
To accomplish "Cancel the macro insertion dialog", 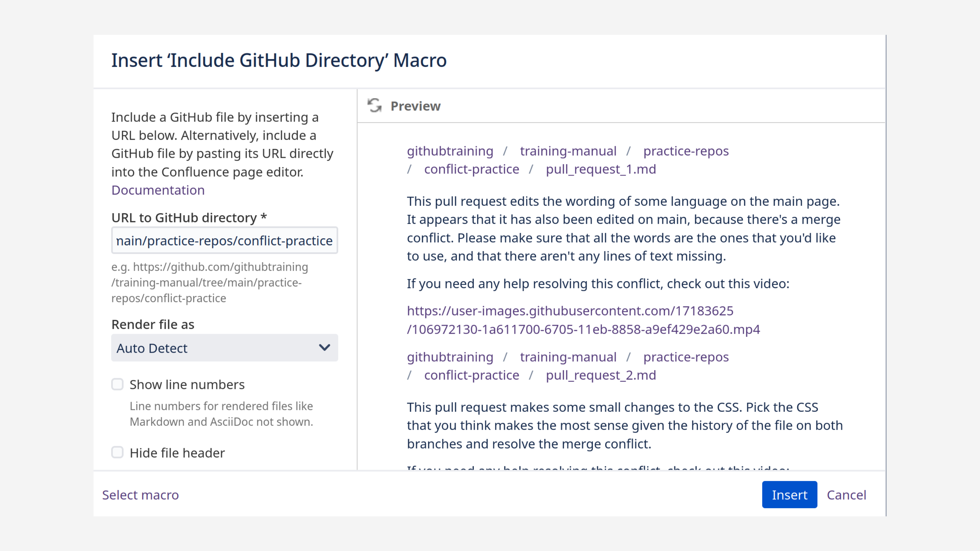I will coord(847,495).
